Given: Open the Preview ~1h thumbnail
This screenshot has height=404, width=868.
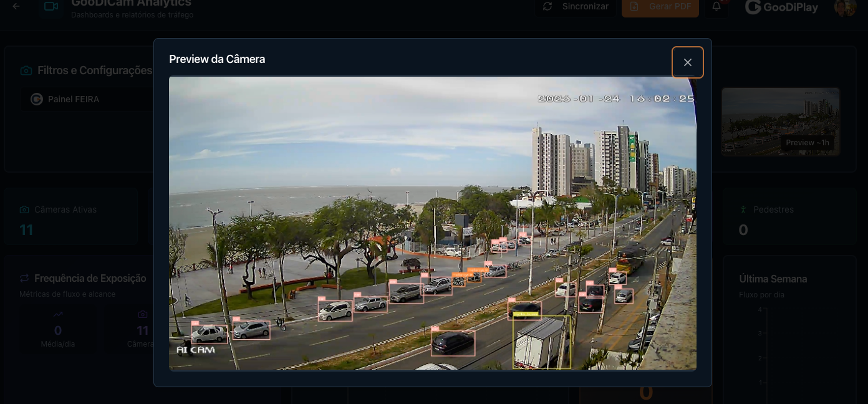Looking at the screenshot, I should coord(781,122).
